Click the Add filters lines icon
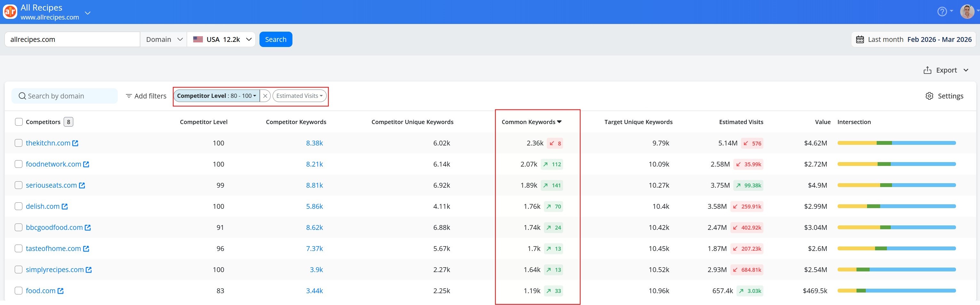This screenshot has width=980, height=305. pos(129,96)
